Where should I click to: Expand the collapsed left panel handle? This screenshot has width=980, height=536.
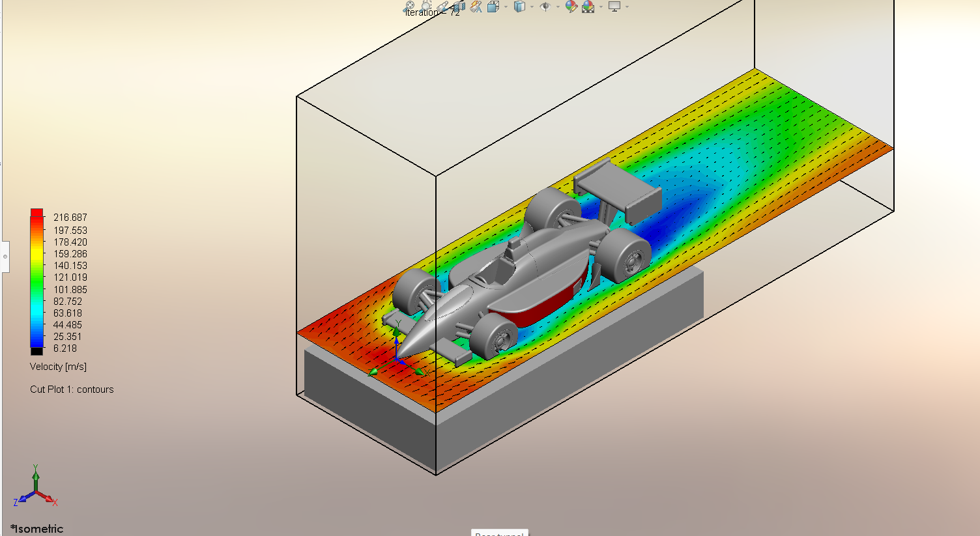(5, 257)
